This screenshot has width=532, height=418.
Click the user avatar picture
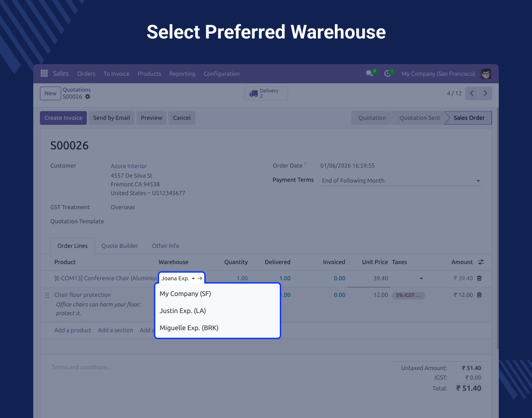tap(486, 74)
